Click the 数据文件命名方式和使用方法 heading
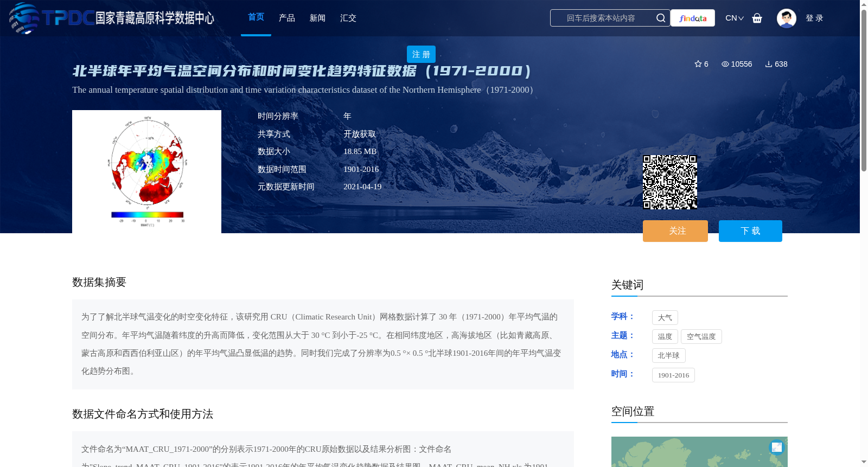868x467 pixels. (143, 414)
